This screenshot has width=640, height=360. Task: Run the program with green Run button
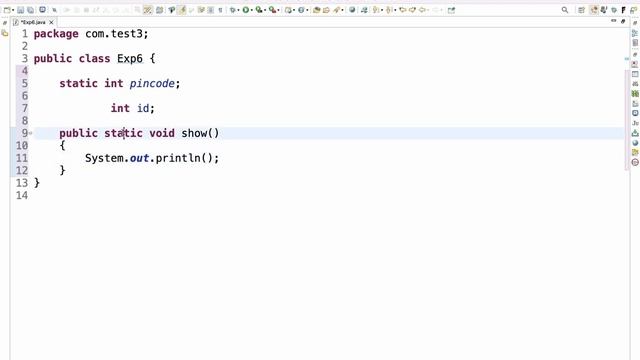pos(246,10)
